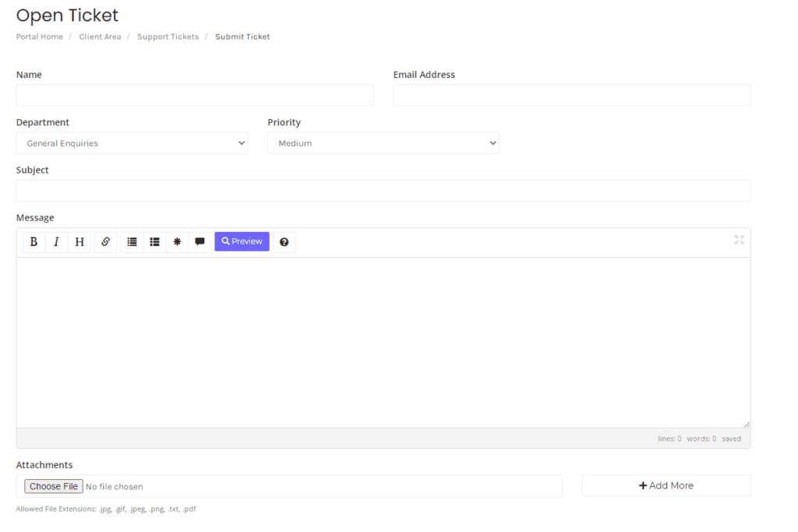The height and width of the screenshot is (532, 798).
Task: Open the Department dropdown
Action: [x=132, y=143]
